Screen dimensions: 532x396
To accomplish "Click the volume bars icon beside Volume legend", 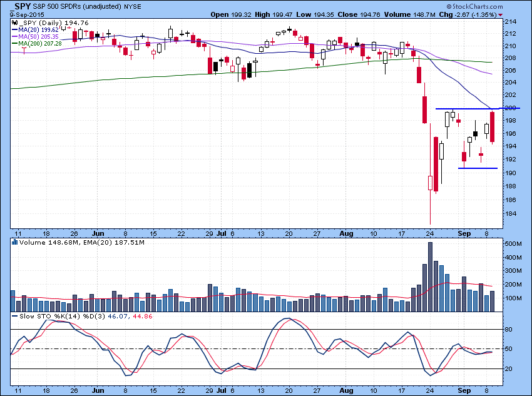I will coord(14,242).
